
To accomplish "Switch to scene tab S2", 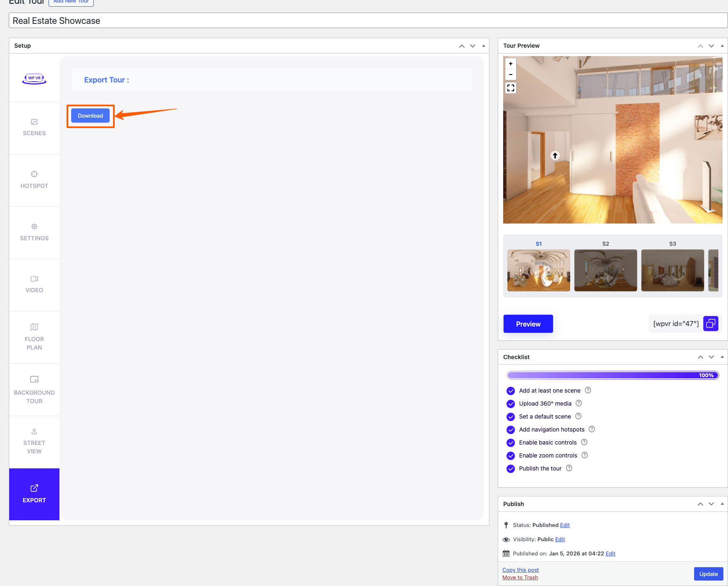I will coord(605,270).
